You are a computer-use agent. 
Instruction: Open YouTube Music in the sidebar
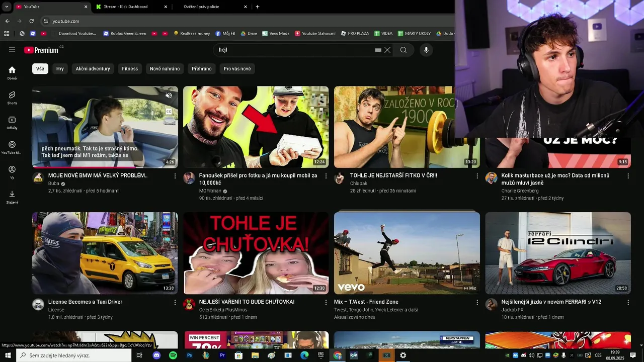pos(12,147)
